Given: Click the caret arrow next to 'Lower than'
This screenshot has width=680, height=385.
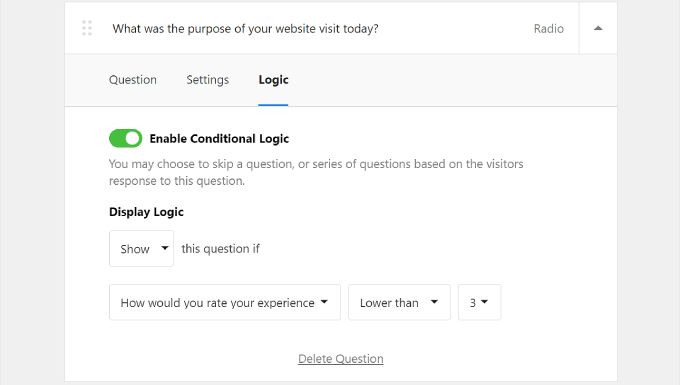Looking at the screenshot, I should click(x=434, y=302).
